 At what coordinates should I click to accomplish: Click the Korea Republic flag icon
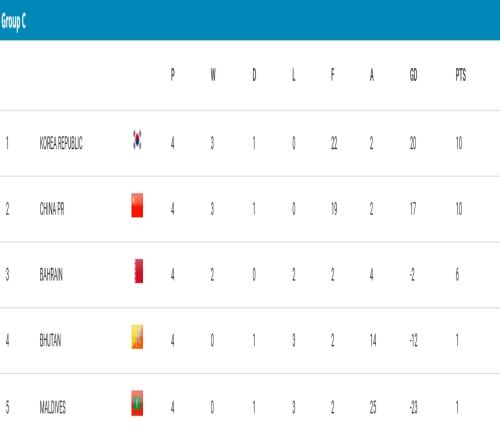tap(137, 139)
